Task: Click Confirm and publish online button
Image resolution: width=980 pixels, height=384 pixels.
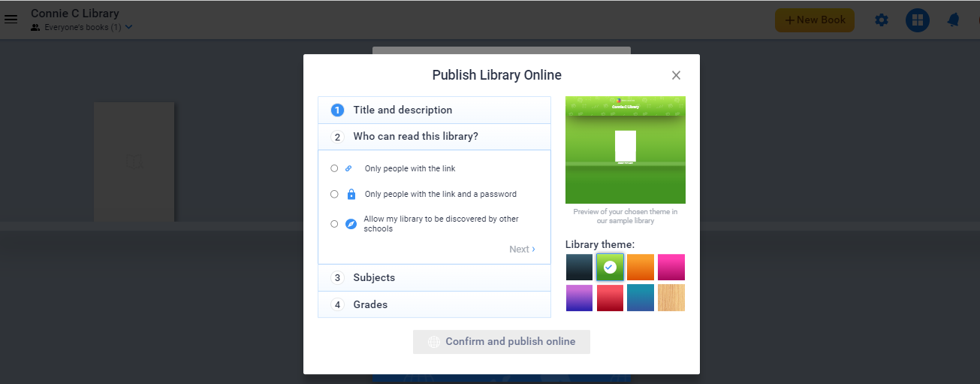Action: pos(501,342)
